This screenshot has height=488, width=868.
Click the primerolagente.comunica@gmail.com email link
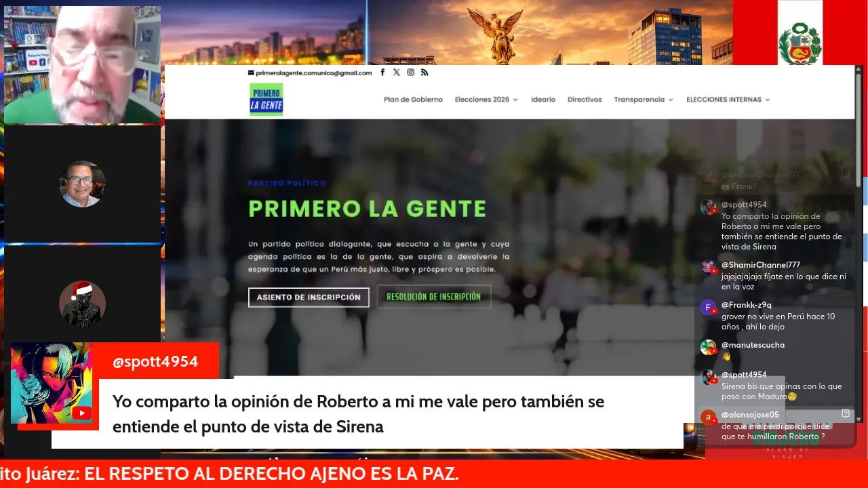tap(314, 73)
